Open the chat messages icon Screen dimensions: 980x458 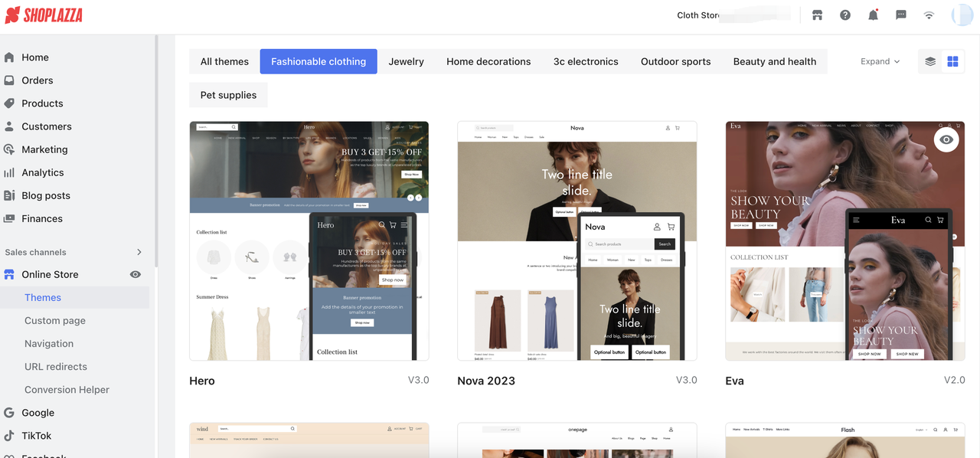point(901,15)
